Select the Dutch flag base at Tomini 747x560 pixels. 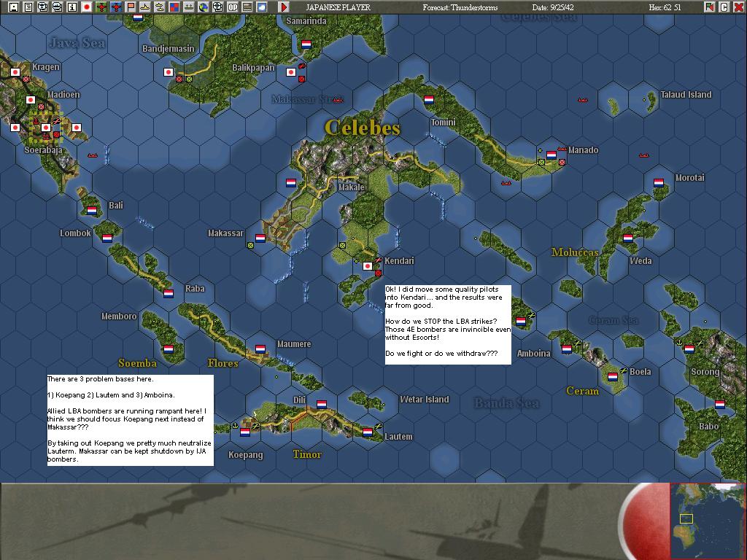click(429, 100)
